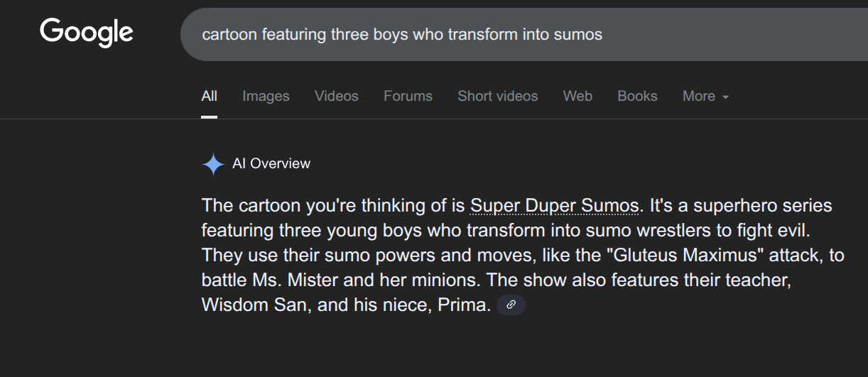Open the Videos tab

click(x=337, y=96)
